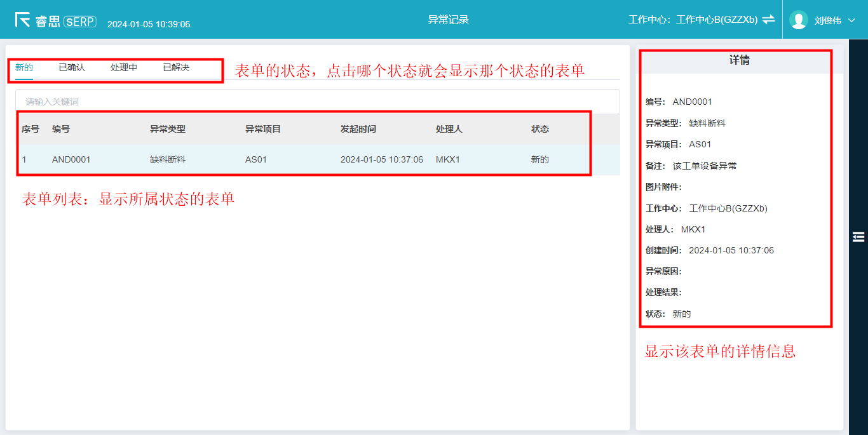Click the work center switch arrows icon

tap(769, 20)
